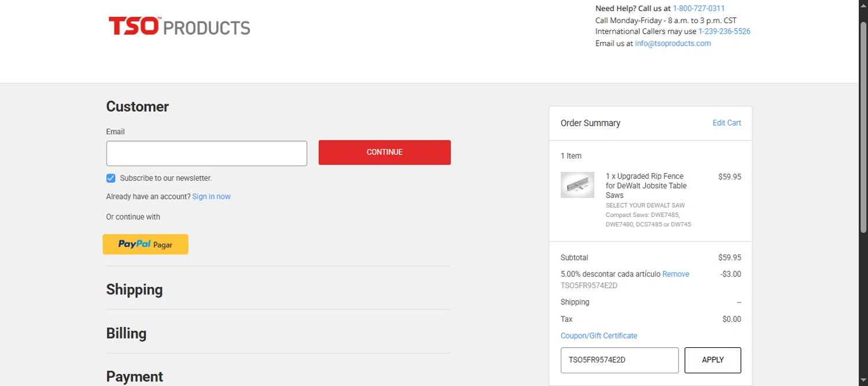Select the Billing section heading
The height and width of the screenshot is (386, 868).
point(126,333)
